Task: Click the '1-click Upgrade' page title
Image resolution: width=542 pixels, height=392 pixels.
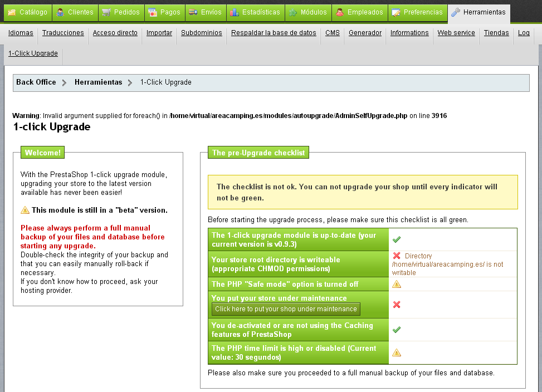Action: (51, 127)
